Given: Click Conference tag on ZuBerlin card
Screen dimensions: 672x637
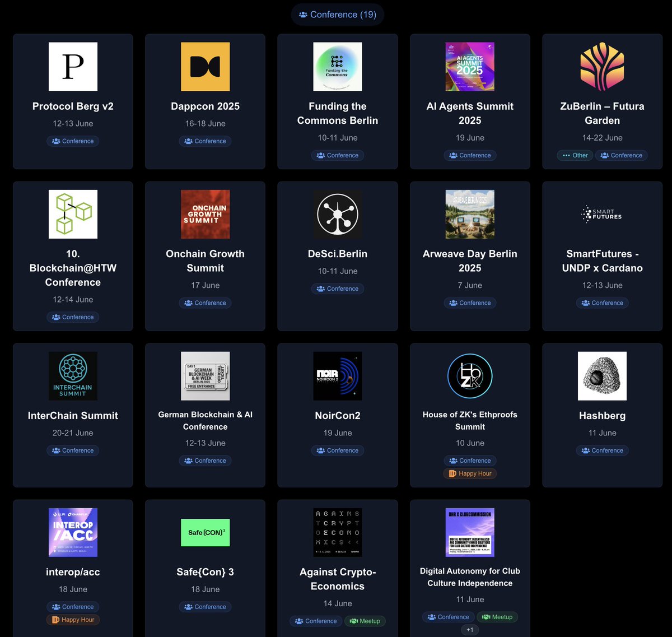Looking at the screenshot, I should (621, 156).
